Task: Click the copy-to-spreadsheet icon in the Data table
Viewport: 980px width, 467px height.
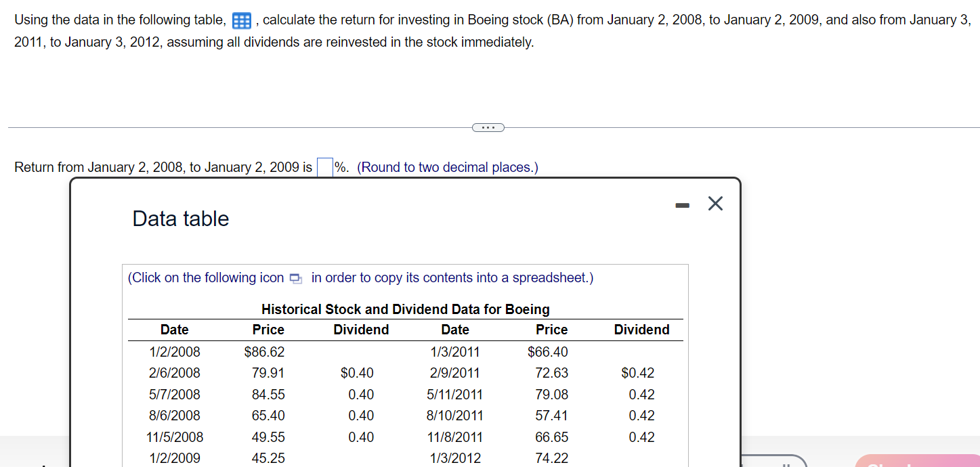Action: pos(295,278)
